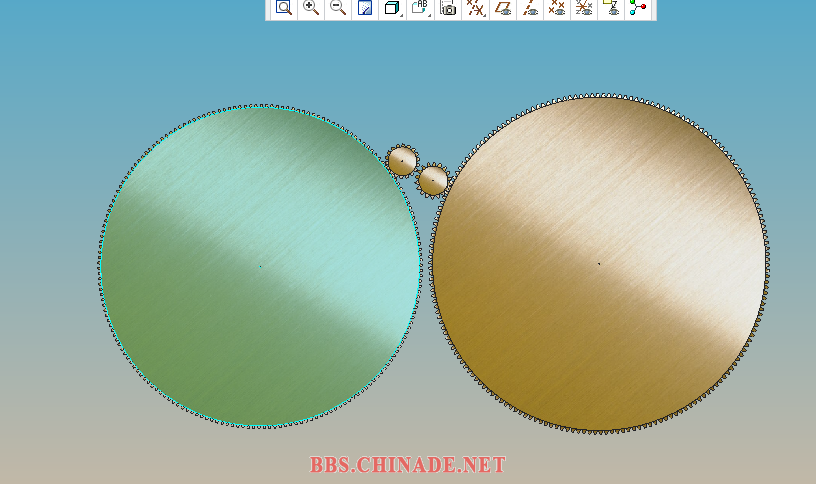Select the upper small idler gear
816x484 pixels.
tap(402, 160)
